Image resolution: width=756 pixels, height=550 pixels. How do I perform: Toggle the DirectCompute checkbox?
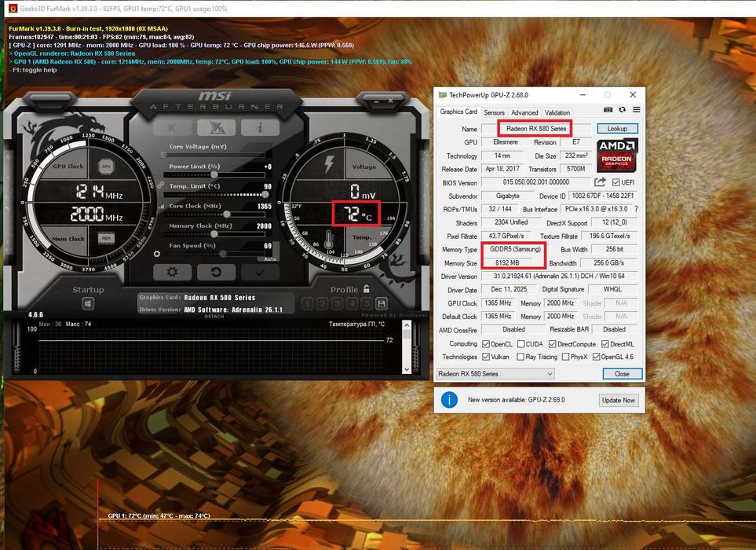click(553, 344)
